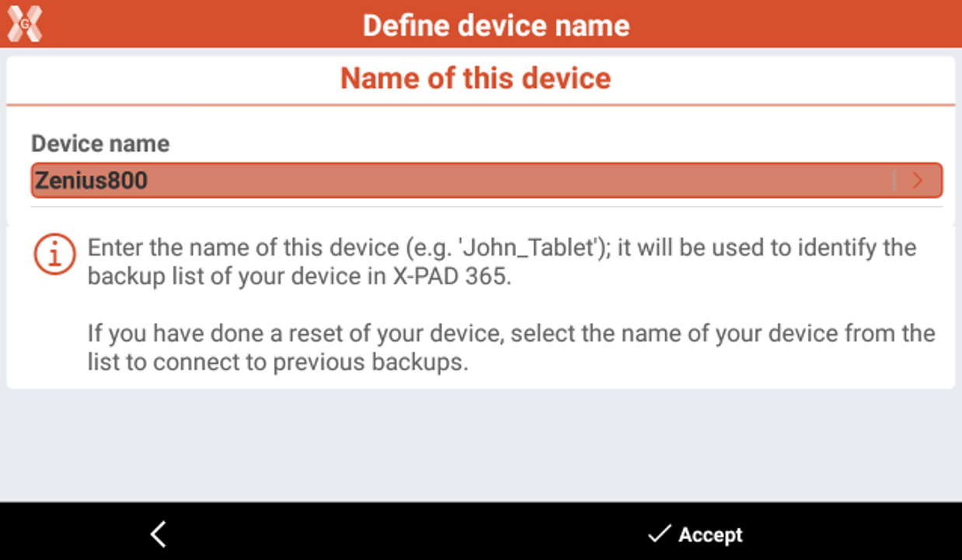Click the 'Name of this device' heading
This screenshot has height=560, width=962.
click(476, 78)
